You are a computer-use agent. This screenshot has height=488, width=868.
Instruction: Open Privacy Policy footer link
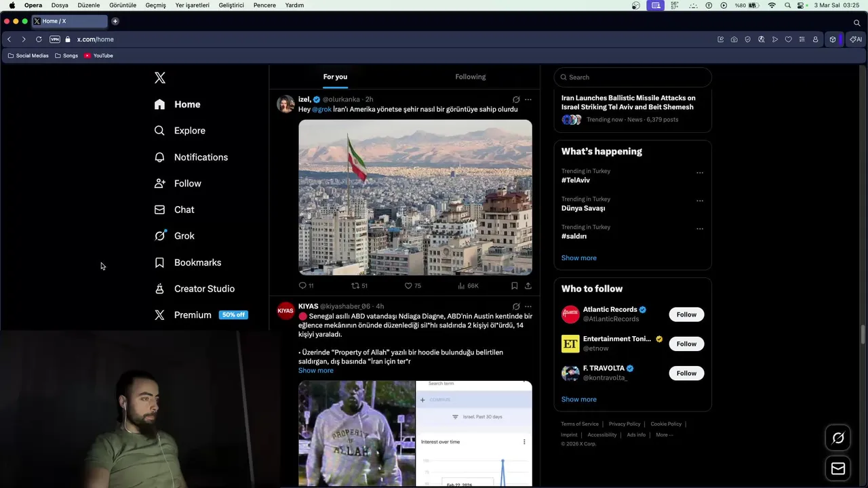[x=625, y=424]
